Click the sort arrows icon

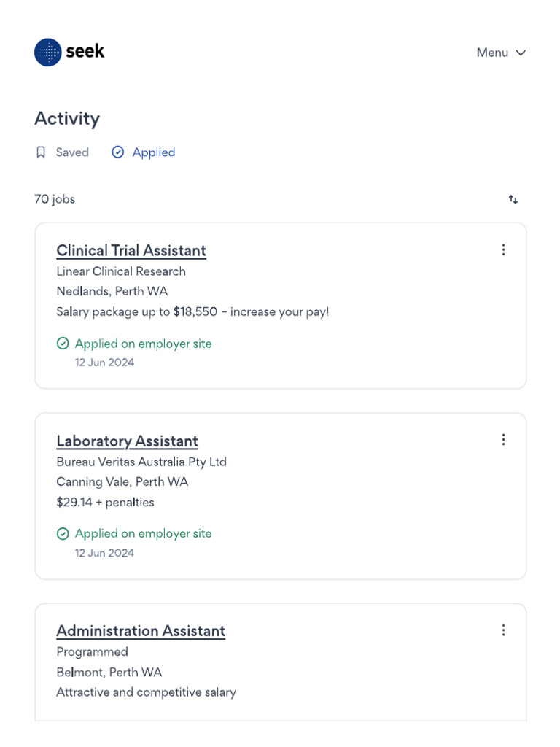(513, 199)
